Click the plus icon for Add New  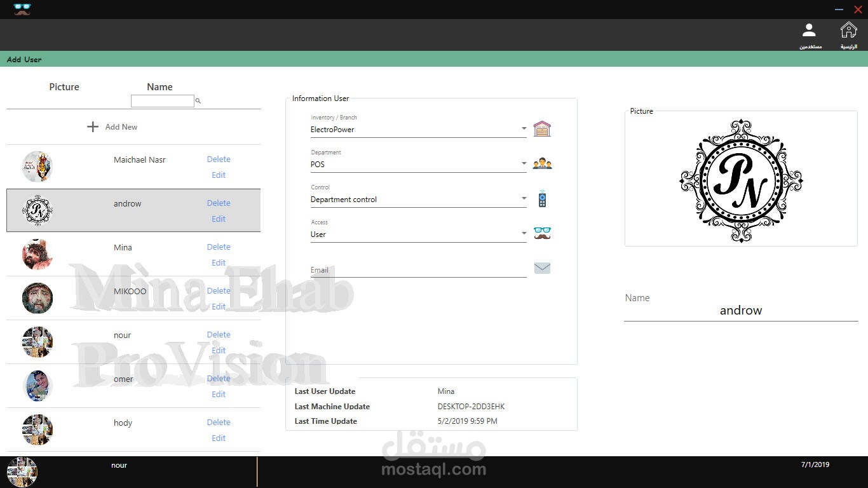[x=93, y=127]
